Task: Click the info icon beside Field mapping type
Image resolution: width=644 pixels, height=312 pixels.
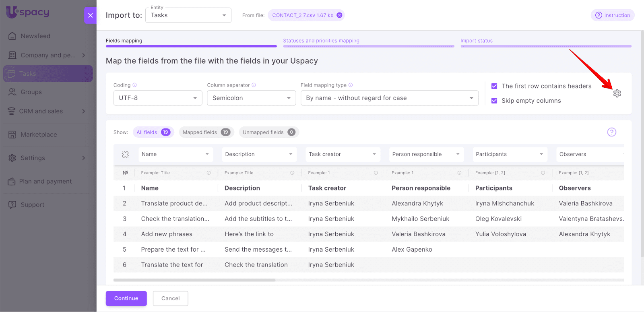Action: [x=351, y=85]
